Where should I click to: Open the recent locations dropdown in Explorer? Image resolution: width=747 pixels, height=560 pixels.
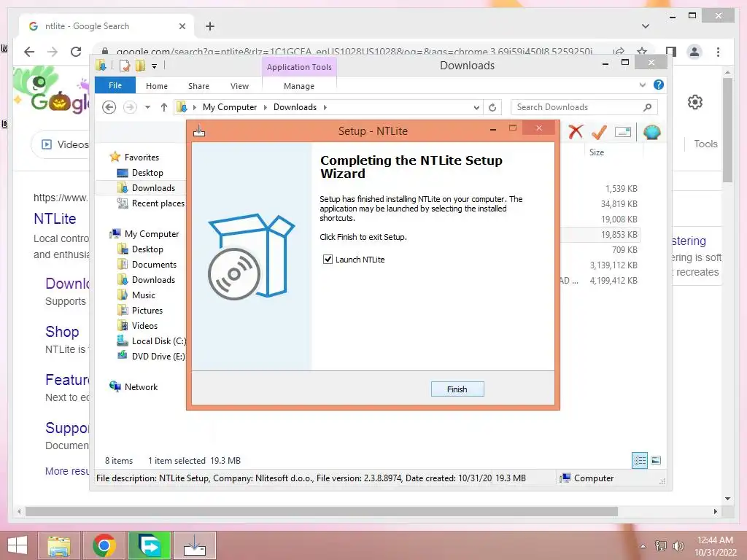coord(147,108)
